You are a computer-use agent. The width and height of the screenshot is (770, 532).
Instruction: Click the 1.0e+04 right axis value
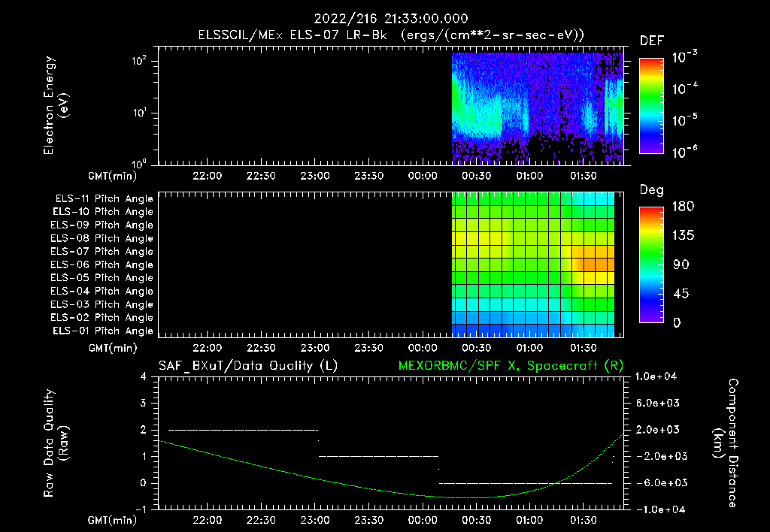656,376
